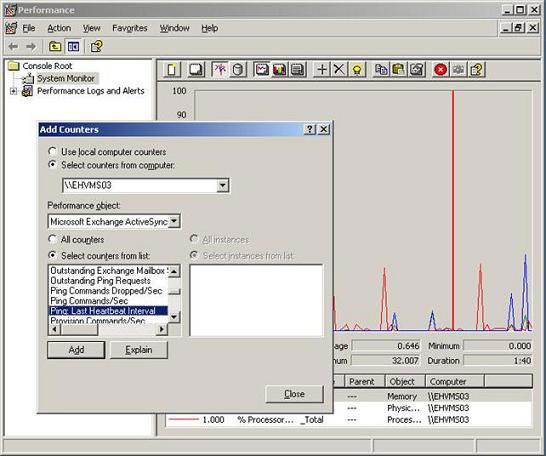The width and height of the screenshot is (546, 456).
Task: Click the menu bar console icon
Action: [x=11, y=28]
